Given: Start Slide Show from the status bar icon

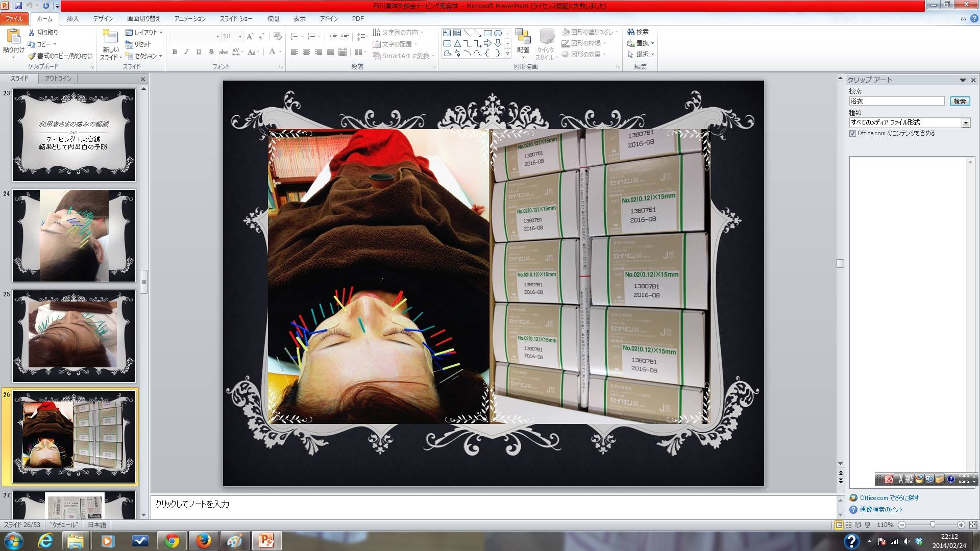Looking at the screenshot, I should (867, 525).
